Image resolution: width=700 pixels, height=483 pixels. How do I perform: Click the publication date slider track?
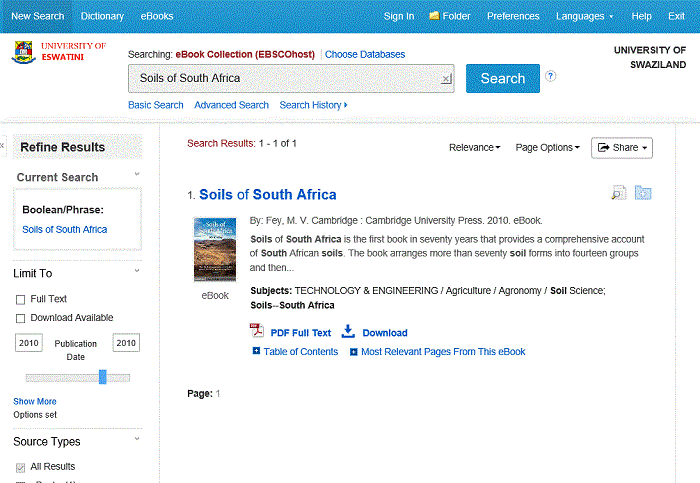click(78, 378)
